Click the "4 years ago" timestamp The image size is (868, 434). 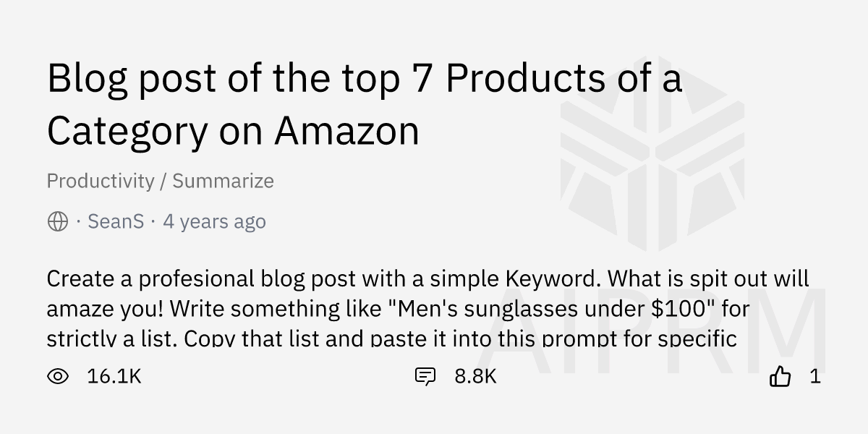coord(214,221)
